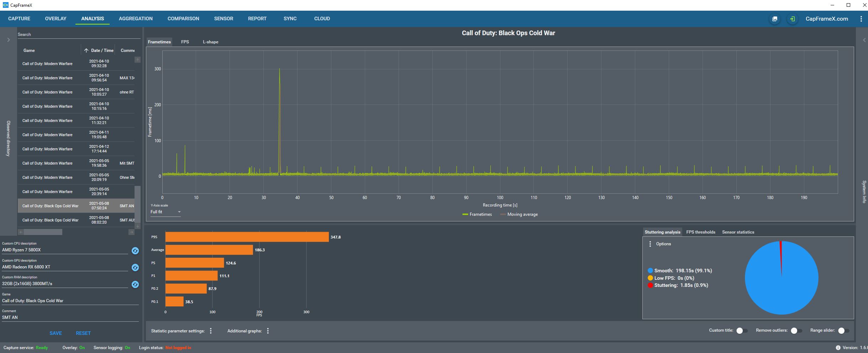868x353 pixels.
Task: Enable Remove outliers switch
Action: 796,331
